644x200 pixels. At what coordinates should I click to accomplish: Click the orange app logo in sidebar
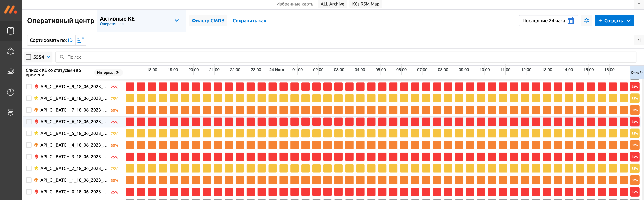point(10,10)
